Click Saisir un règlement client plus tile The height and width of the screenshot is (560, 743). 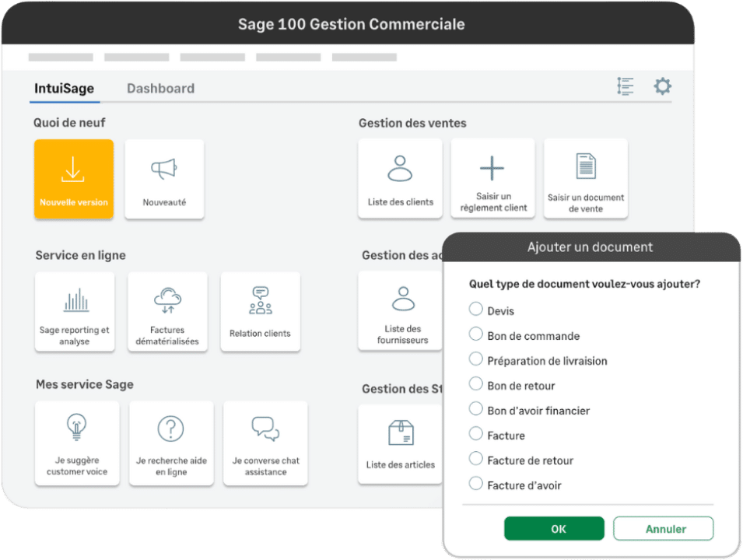point(492,179)
